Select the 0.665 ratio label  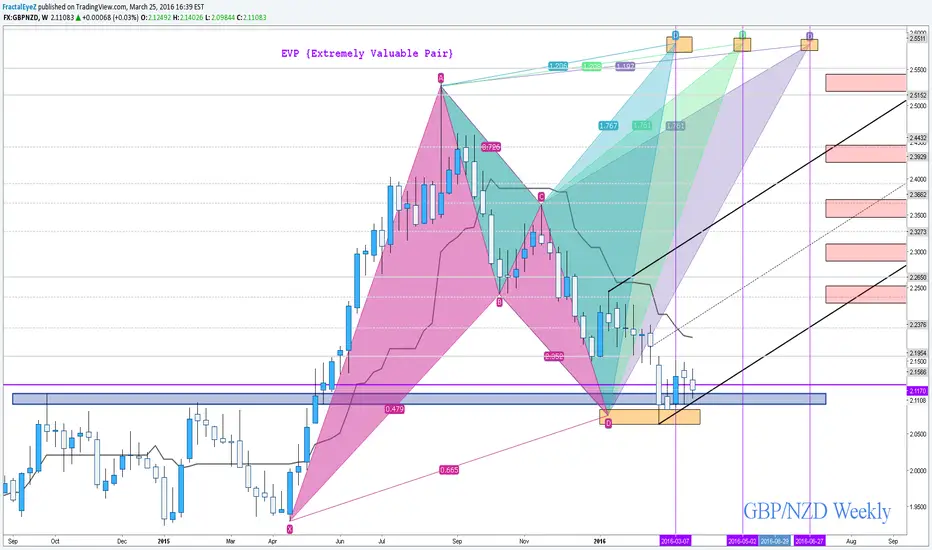pyautogui.click(x=449, y=470)
